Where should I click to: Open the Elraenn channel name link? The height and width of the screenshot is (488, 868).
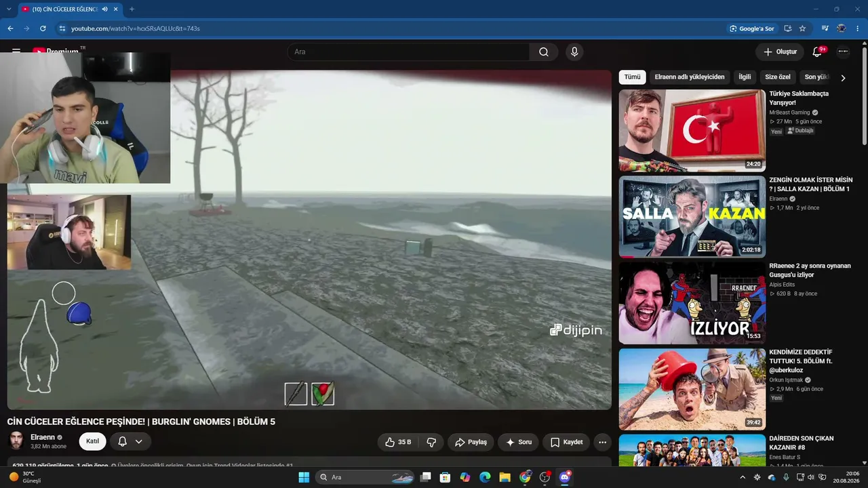click(x=43, y=437)
